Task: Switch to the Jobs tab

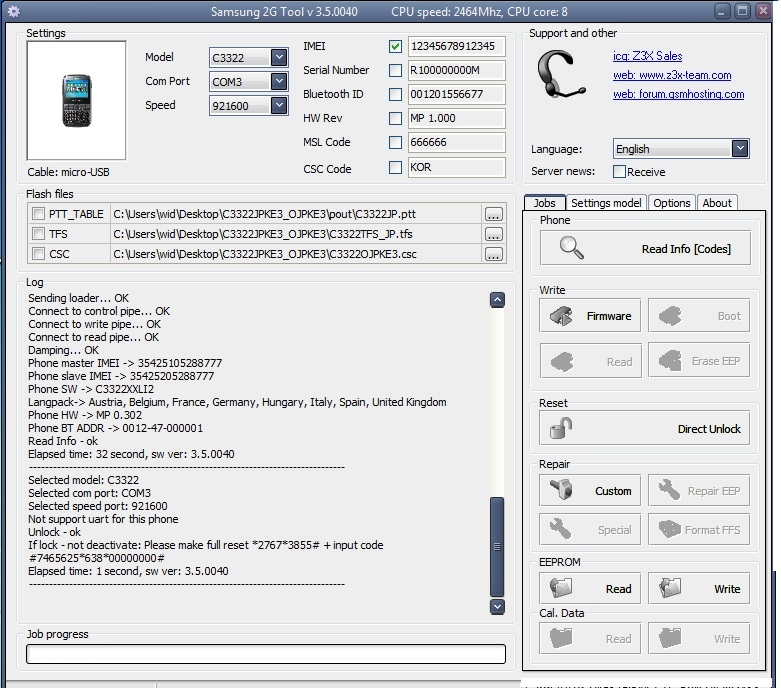Action: (x=544, y=203)
